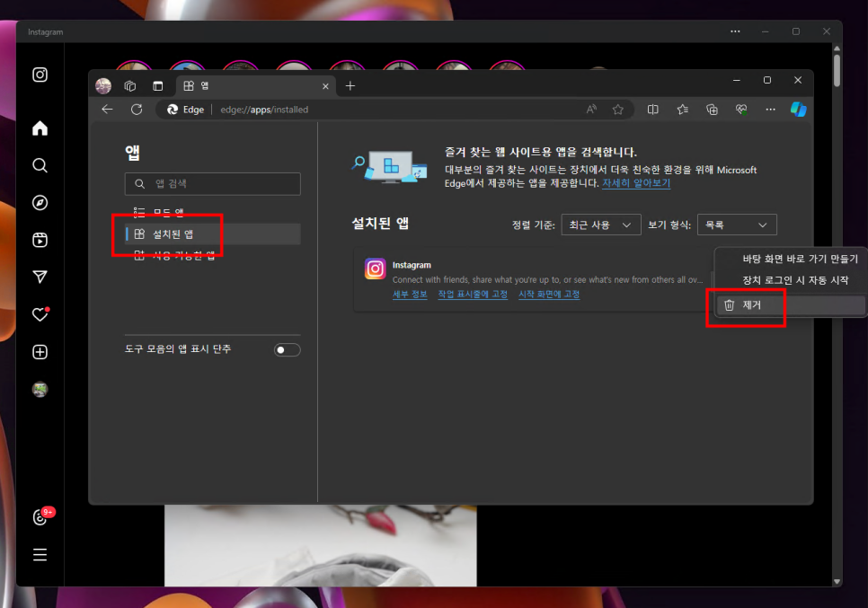Click the Instagram logo icon in sidebar

pyautogui.click(x=40, y=75)
